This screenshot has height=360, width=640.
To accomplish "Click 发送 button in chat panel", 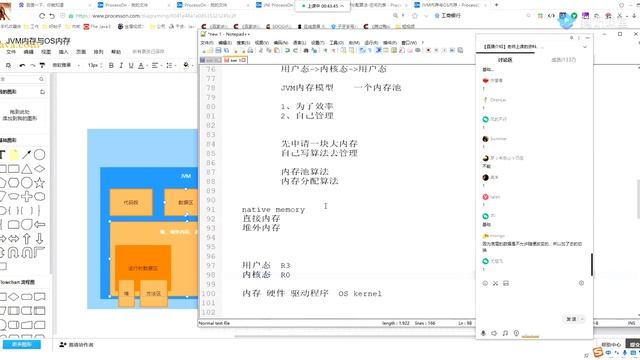I will click(x=571, y=319).
